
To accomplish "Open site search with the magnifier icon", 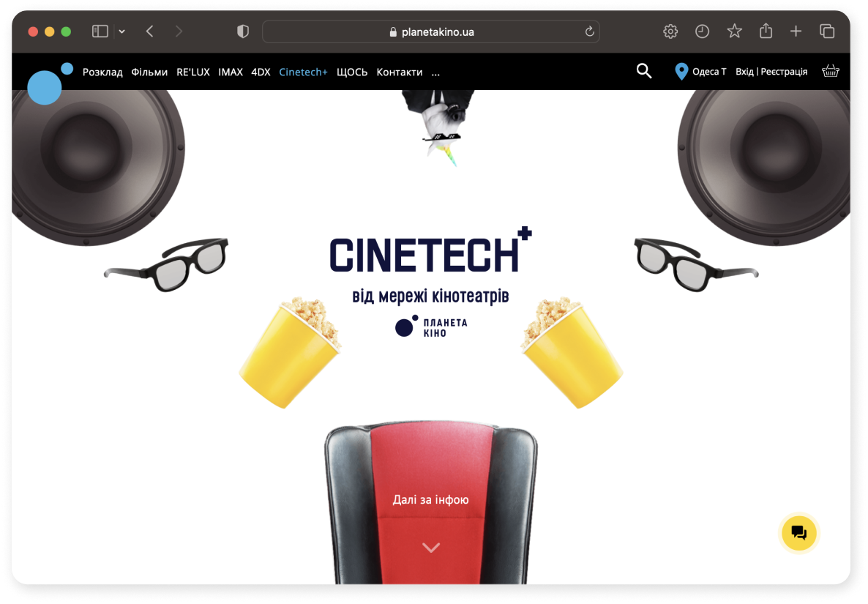I will 644,71.
